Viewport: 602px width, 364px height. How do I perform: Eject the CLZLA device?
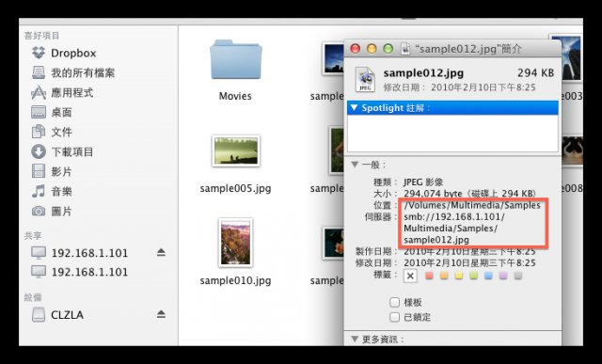click(161, 314)
